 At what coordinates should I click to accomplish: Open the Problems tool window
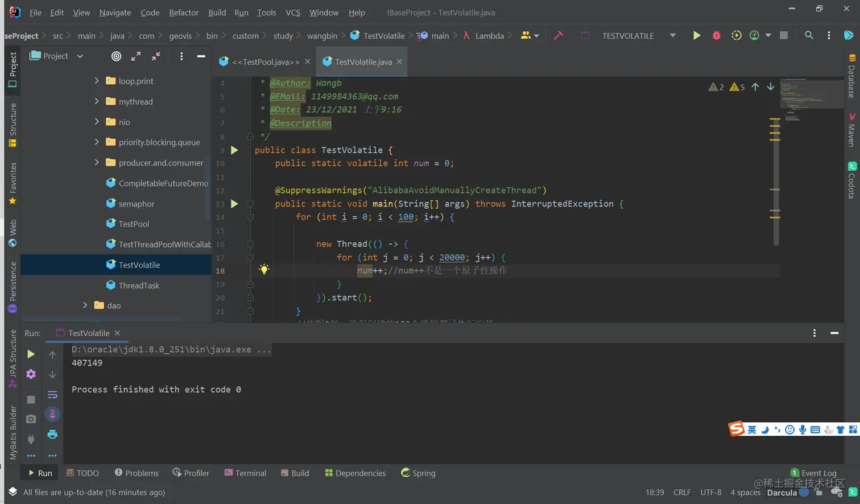(x=137, y=473)
